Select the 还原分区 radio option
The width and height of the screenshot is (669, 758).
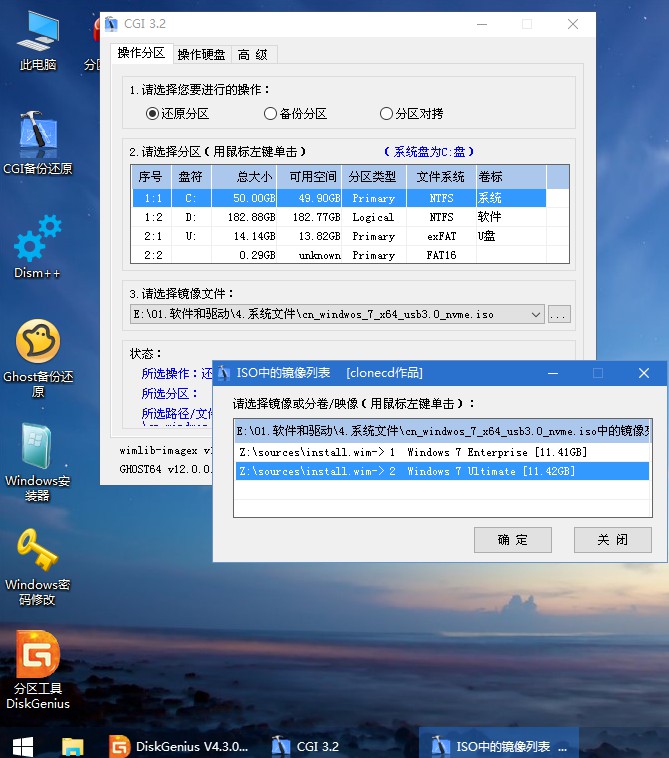tap(177, 114)
